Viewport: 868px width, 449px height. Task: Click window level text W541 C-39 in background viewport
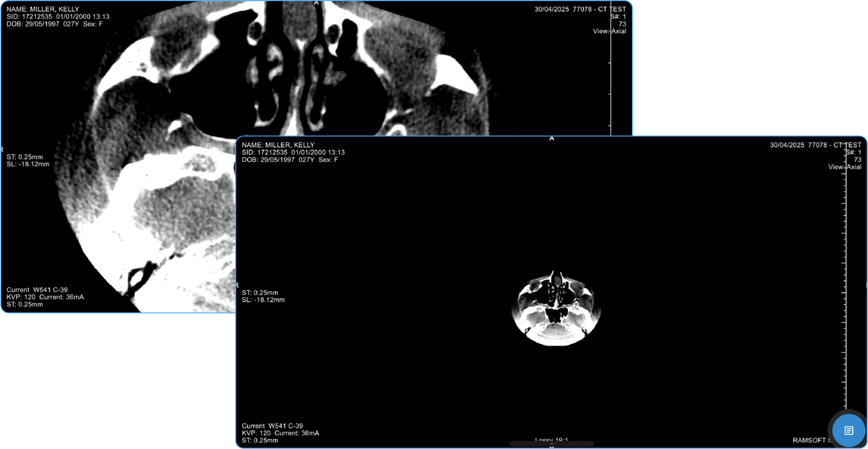50,290
